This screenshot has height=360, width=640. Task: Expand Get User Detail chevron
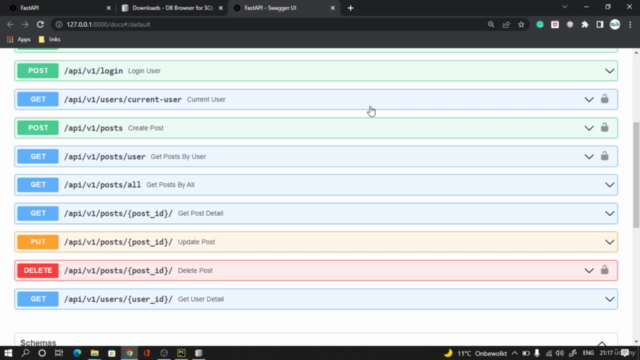pos(609,299)
